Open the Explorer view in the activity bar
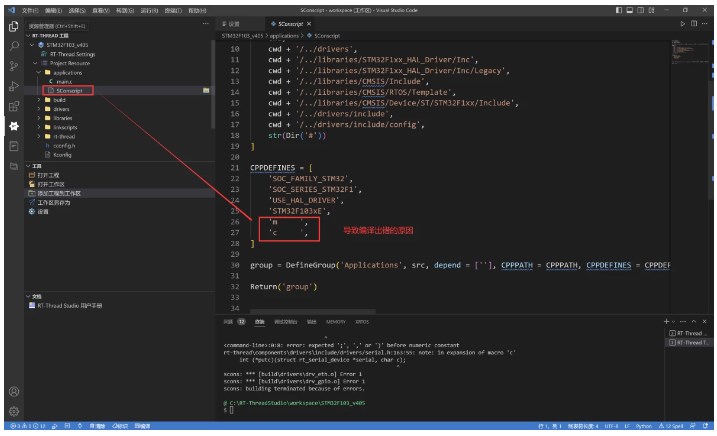This screenshot has height=436, width=717. 14,27
